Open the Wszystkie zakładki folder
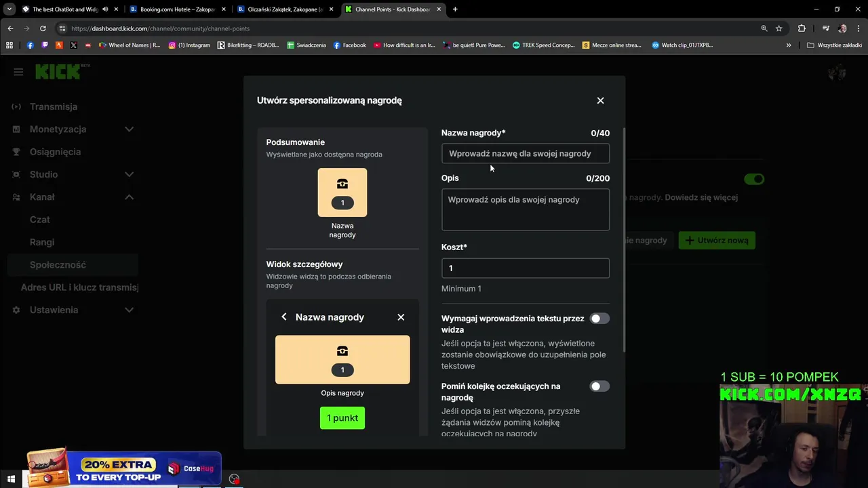The height and width of the screenshot is (488, 868). [834, 45]
